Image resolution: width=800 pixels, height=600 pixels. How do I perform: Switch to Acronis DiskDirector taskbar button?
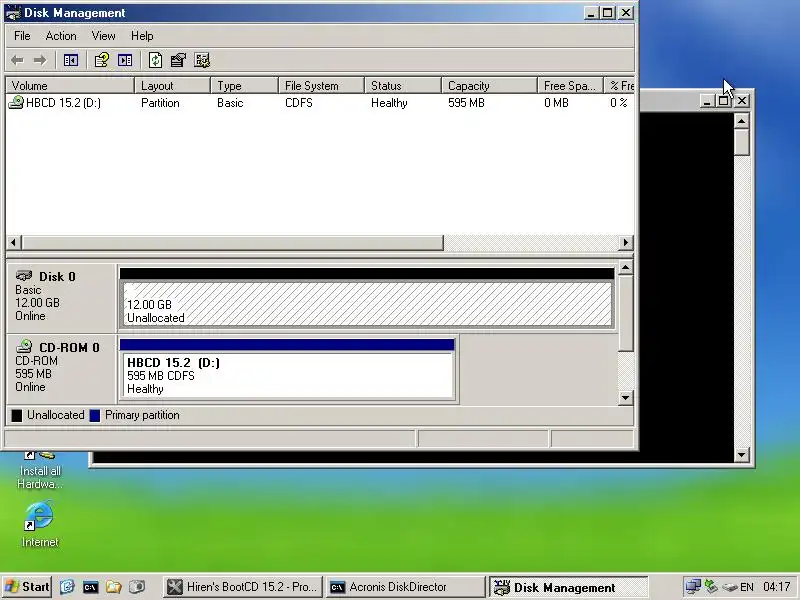(x=406, y=587)
